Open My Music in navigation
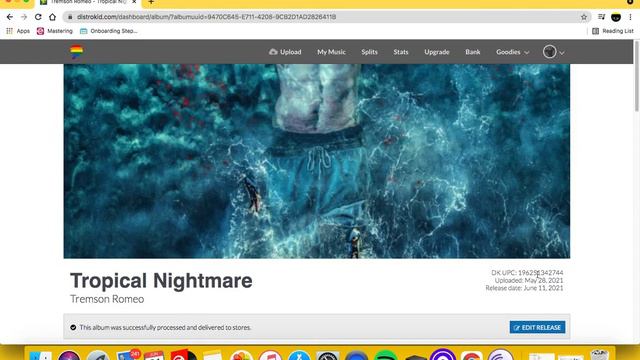The height and width of the screenshot is (360, 640). point(331,52)
